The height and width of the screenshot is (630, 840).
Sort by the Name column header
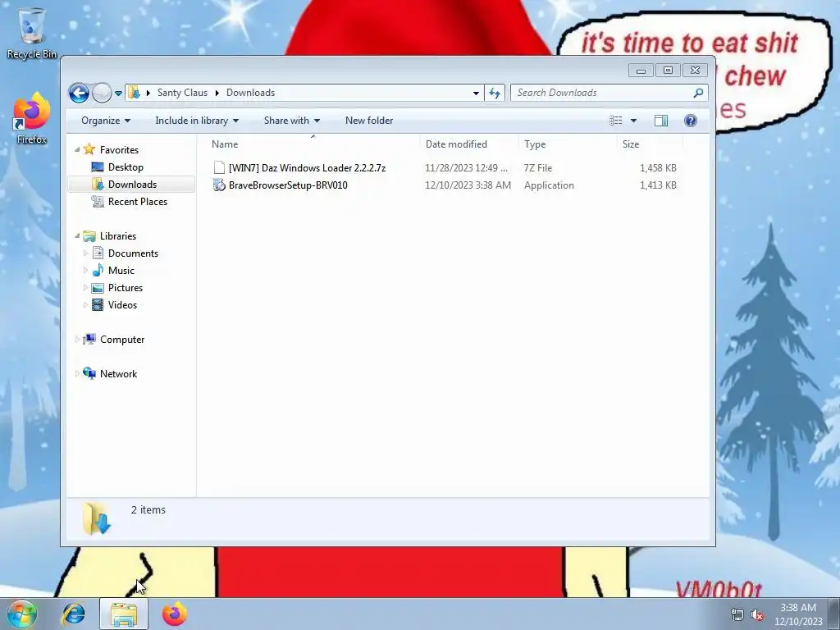pos(313,144)
